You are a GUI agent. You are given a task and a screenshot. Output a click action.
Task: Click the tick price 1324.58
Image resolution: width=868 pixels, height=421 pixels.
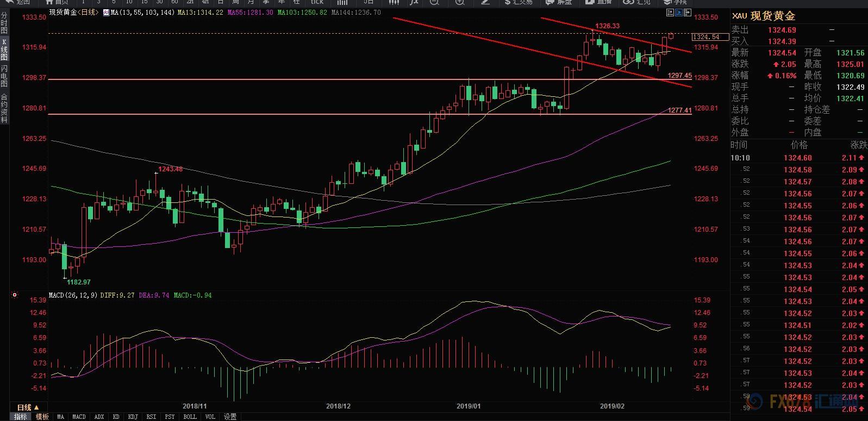point(797,170)
